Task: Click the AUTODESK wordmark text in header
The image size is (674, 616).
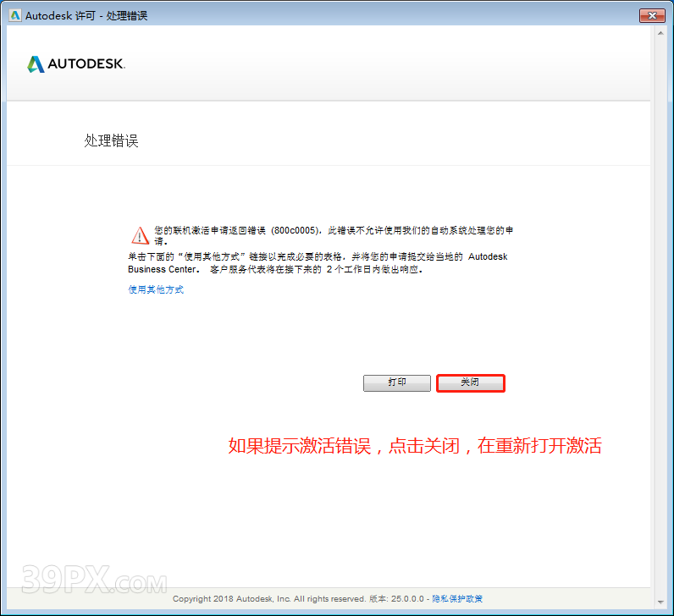Action: 86,64
